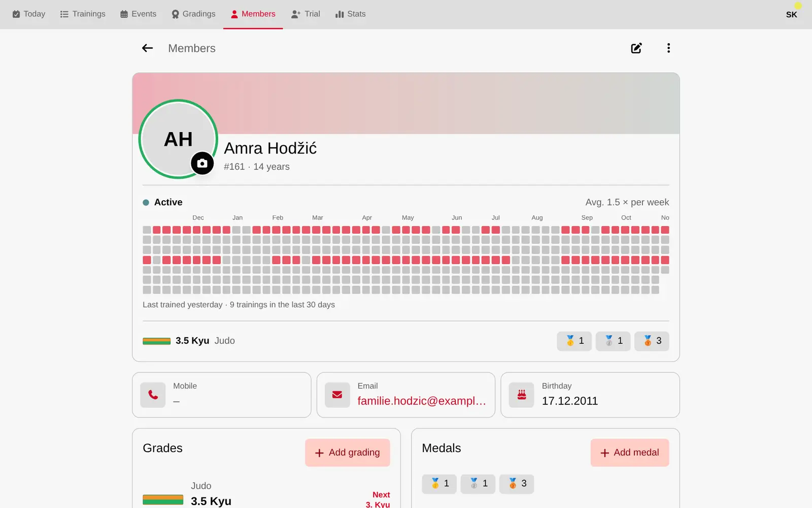Open the Trial tab
The width and height of the screenshot is (812, 508).
[x=306, y=14]
